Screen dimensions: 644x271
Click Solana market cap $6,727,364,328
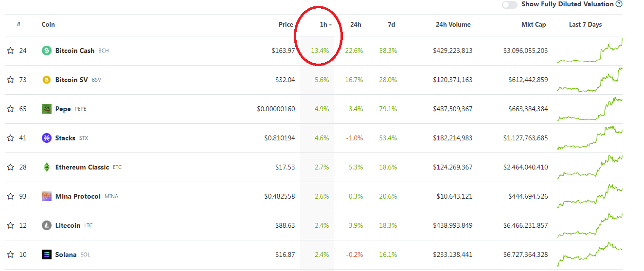[x=526, y=254]
